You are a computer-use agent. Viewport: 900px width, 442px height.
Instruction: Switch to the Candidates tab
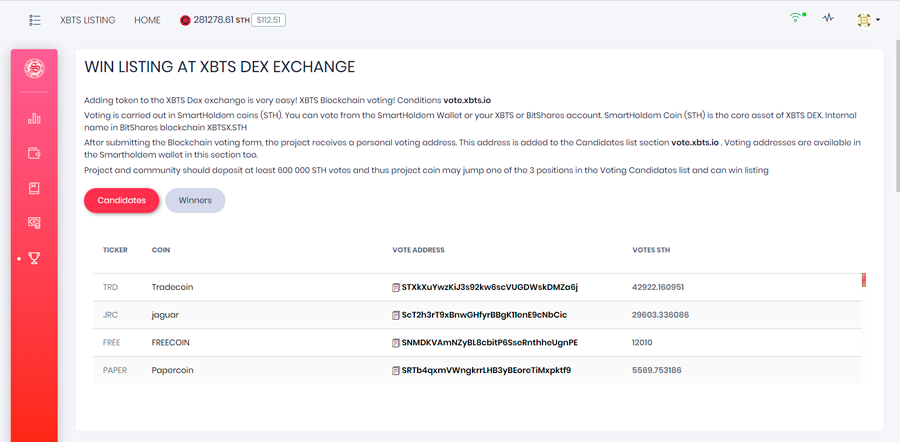122,200
